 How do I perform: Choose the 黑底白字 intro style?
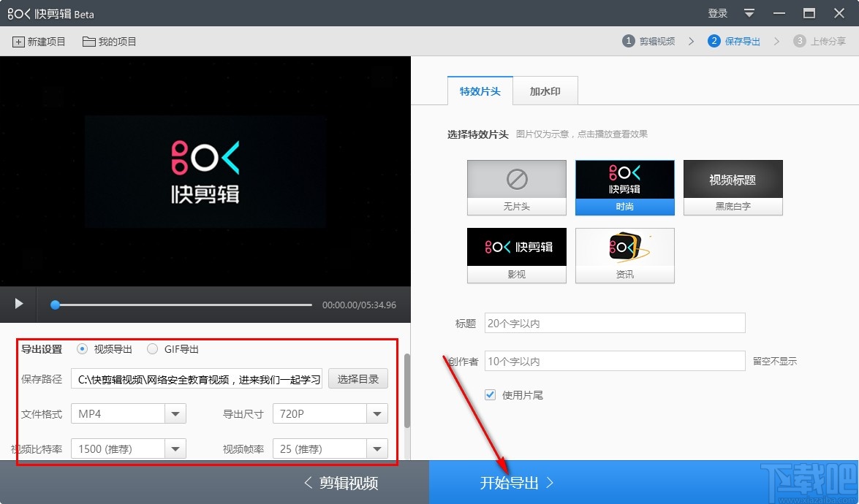[733, 187]
